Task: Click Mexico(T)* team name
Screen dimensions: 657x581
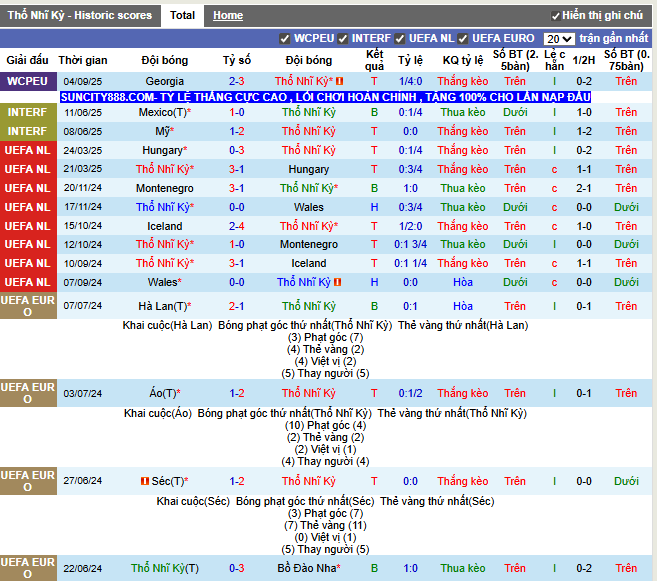Action: click(x=165, y=112)
